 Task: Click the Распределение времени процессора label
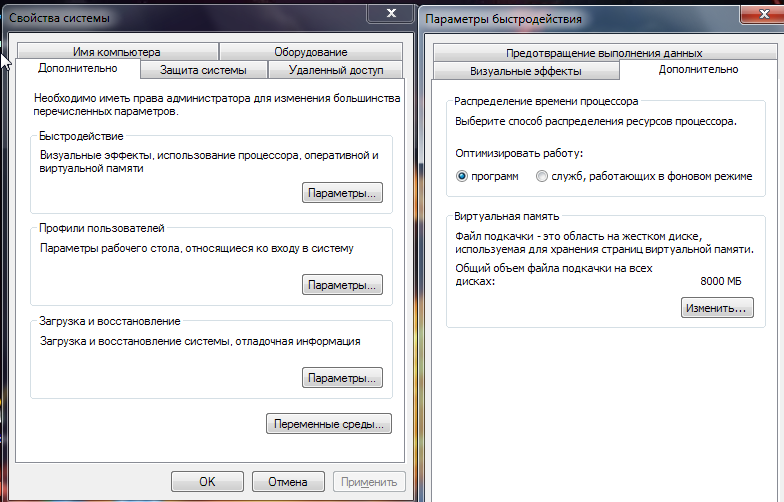pyautogui.click(x=546, y=101)
